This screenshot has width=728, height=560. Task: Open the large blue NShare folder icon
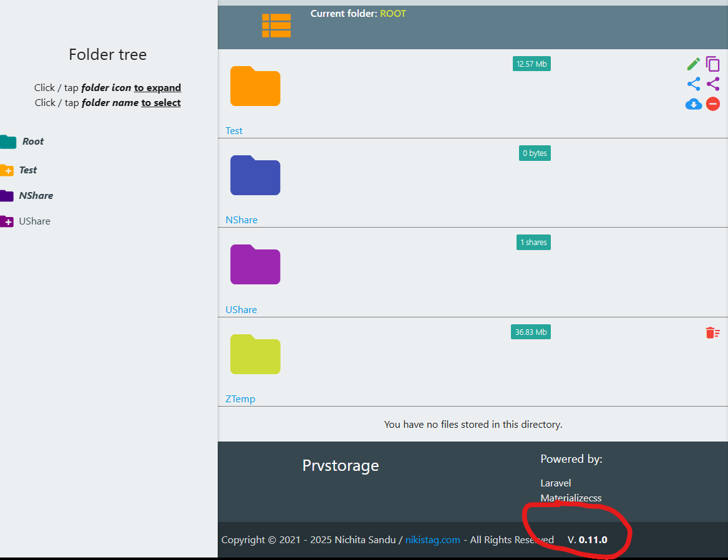[255, 175]
